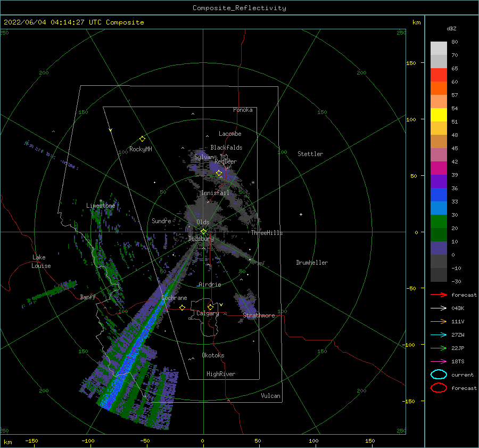This screenshot has height=448, width=479.
Task: Click yellow diamond marker near RockyMH
Action: click(x=142, y=139)
